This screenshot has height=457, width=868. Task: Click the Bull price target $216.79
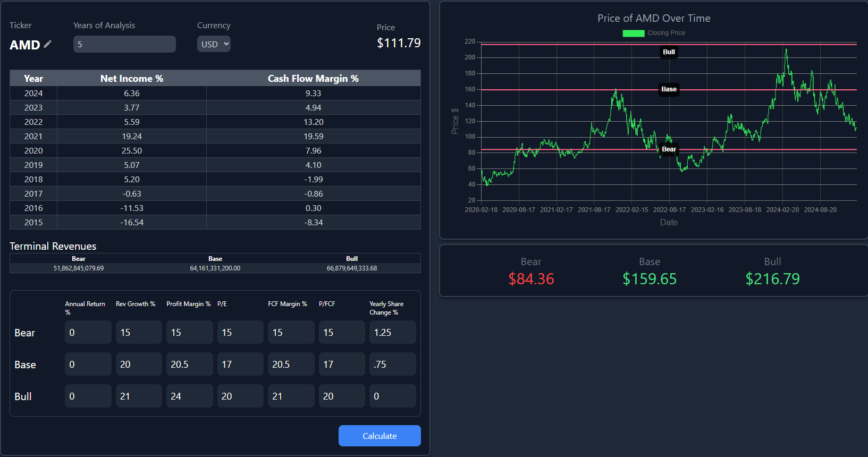tap(772, 278)
